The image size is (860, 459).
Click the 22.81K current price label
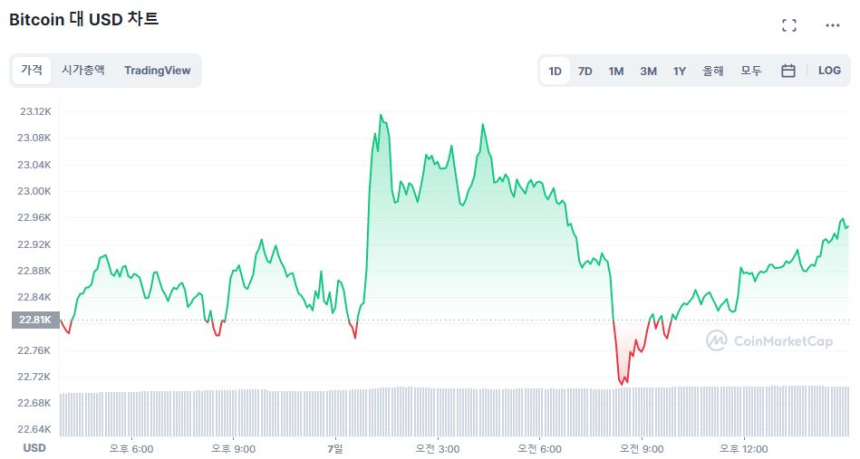click(34, 320)
